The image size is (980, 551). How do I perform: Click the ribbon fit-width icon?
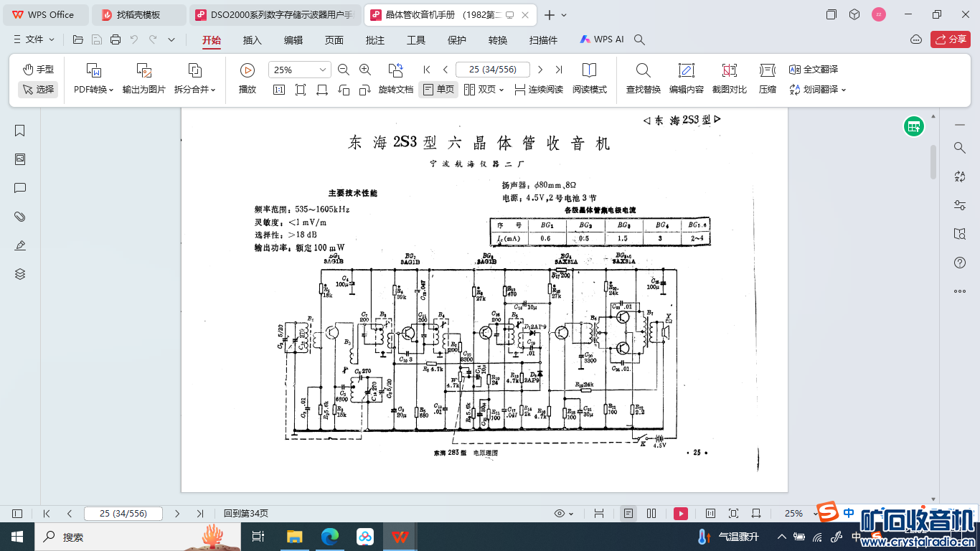[322, 90]
